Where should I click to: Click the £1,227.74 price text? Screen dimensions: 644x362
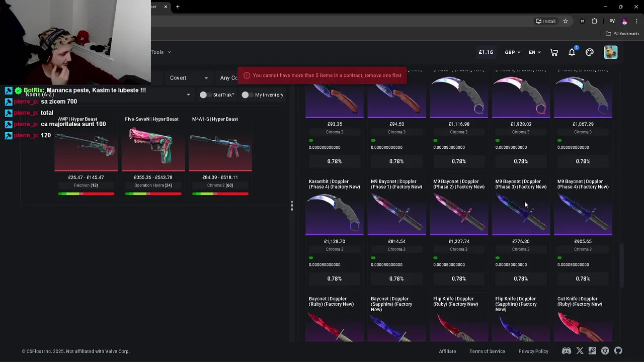coord(458,241)
